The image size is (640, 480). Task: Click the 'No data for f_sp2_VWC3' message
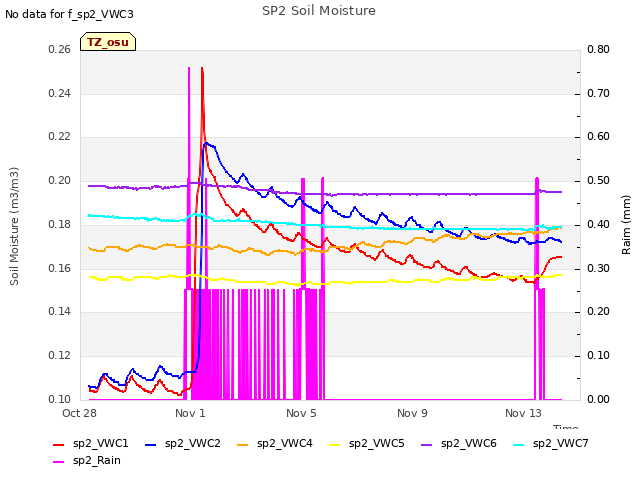(69, 14)
